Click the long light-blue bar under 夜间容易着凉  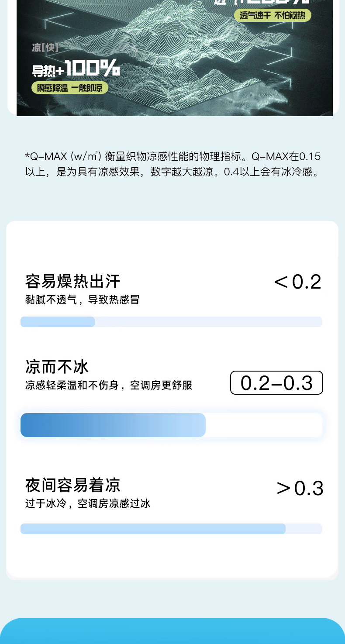coord(153,529)
